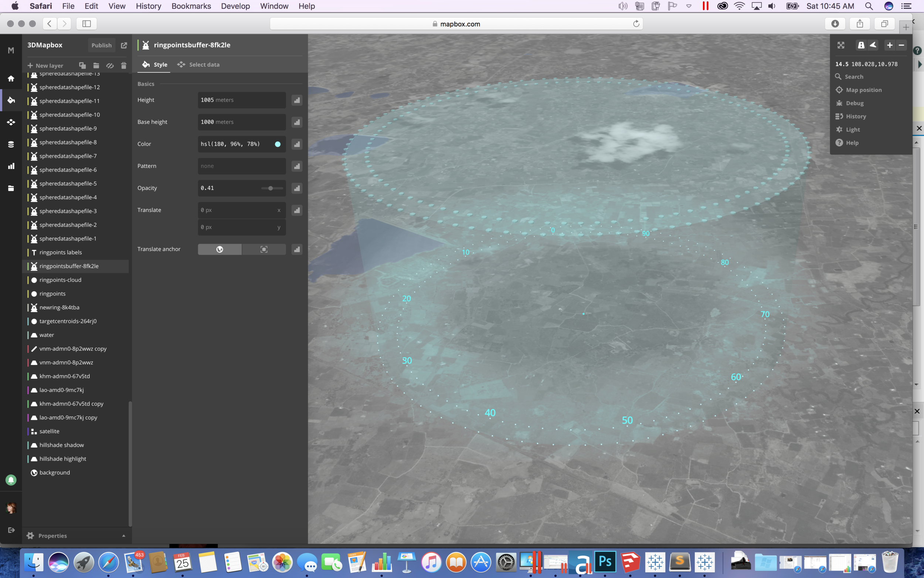Click the Debug bug icon option

854,103
